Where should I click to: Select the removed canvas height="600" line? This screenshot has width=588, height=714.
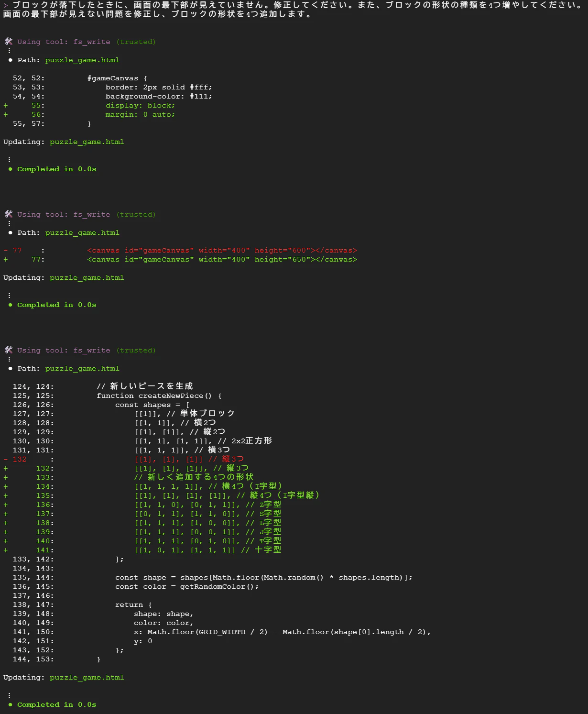tap(222, 251)
